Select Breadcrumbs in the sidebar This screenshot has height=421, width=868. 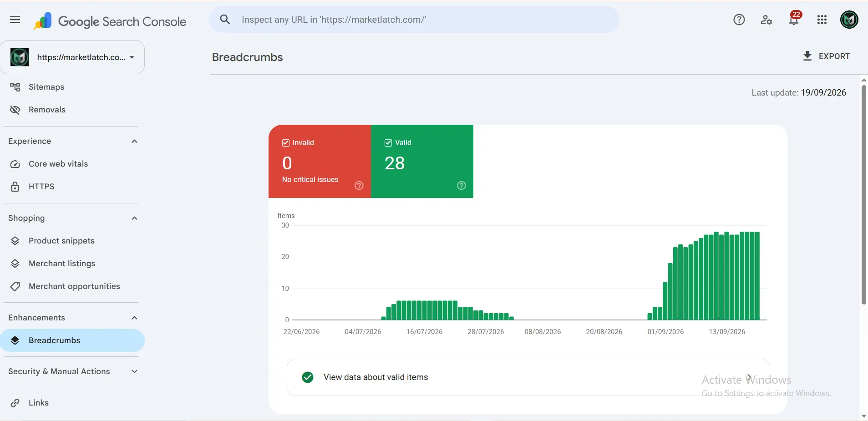(72, 340)
